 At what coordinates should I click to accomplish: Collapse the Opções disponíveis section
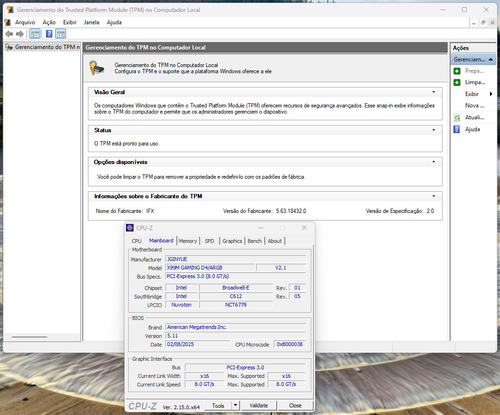pos(434,162)
